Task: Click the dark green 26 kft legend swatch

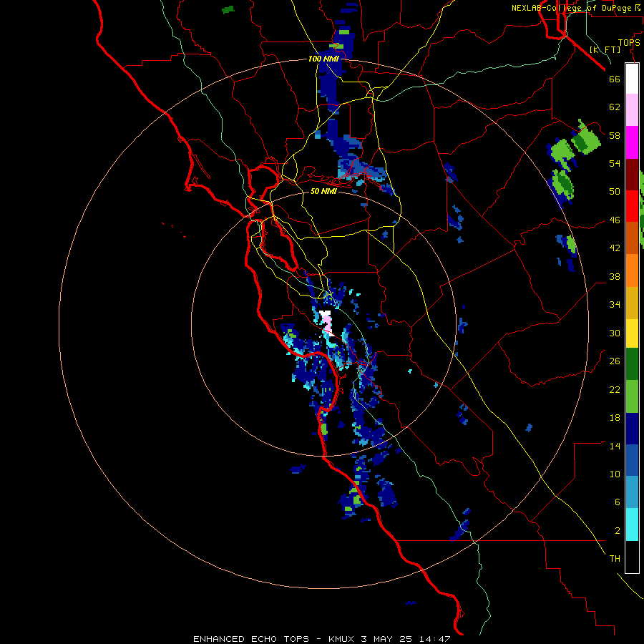Action: (x=632, y=364)
